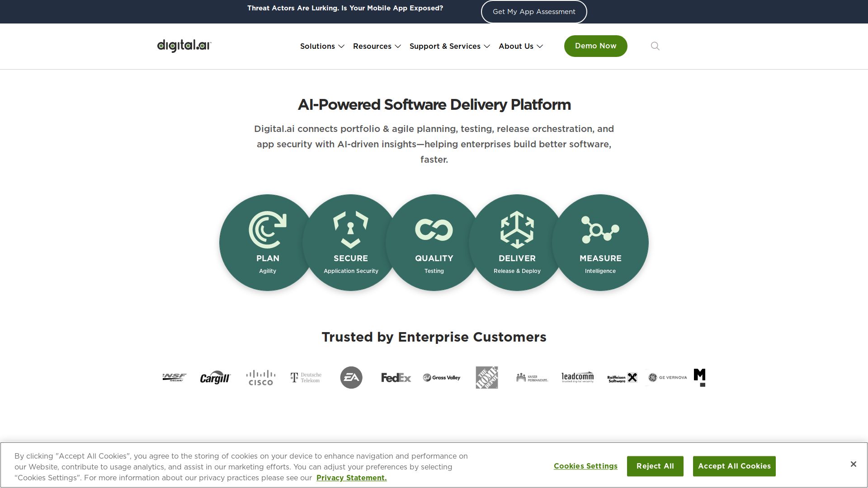Click the QUALITY Testing infinity icon
The height and width of the screenshot is (488, 868).
[x=434, y=230]
